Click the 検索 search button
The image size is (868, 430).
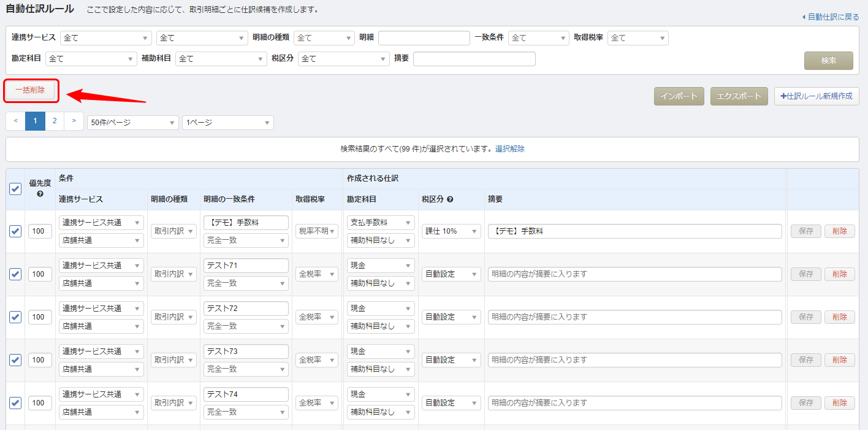tap(828, 61)
